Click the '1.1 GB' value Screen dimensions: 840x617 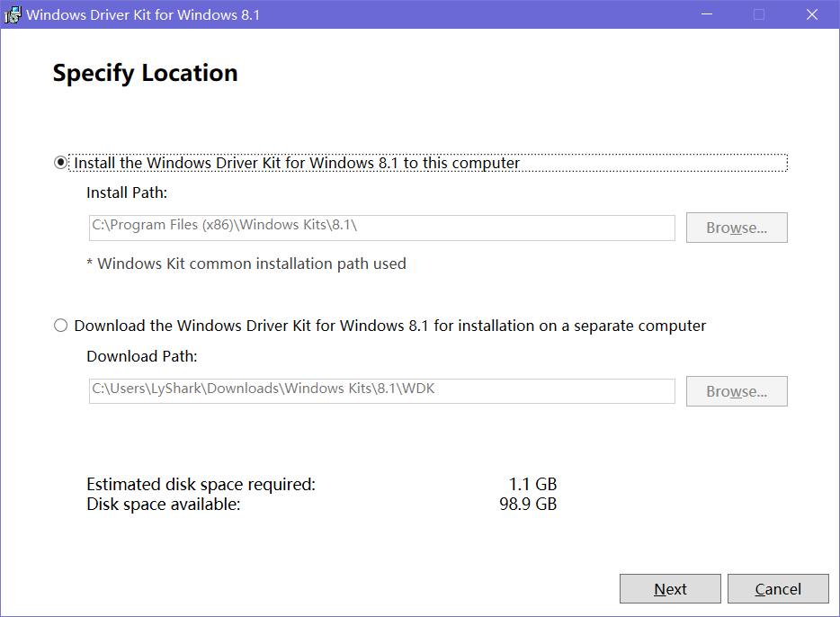click(532, 484)
